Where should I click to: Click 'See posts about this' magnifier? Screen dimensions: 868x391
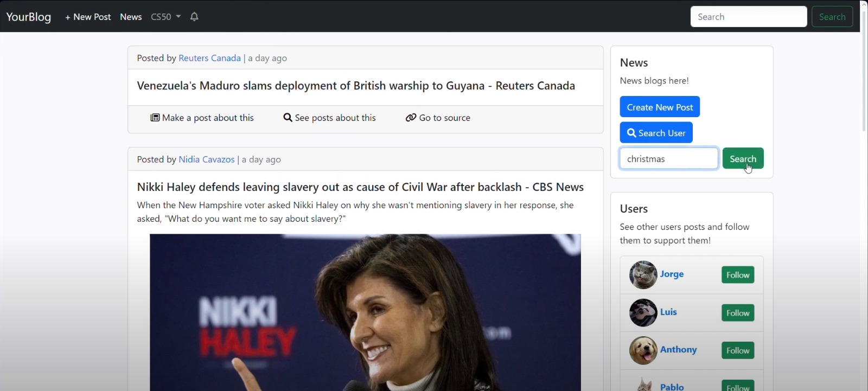pyautogui.click(x=288, y=118)
